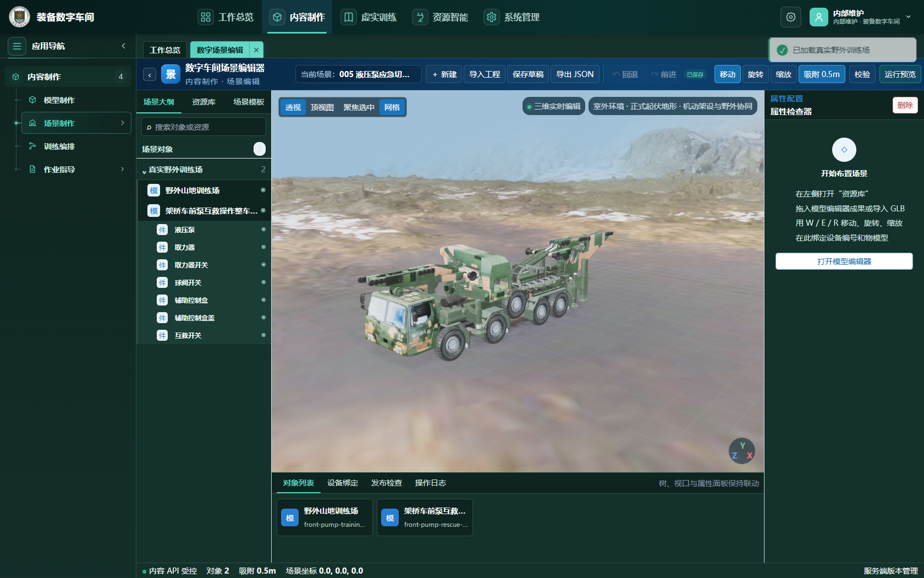Expand the 场景制作 sidebar submenu arrow
Viewport: 924px width, 578px height.
point(123,123)
